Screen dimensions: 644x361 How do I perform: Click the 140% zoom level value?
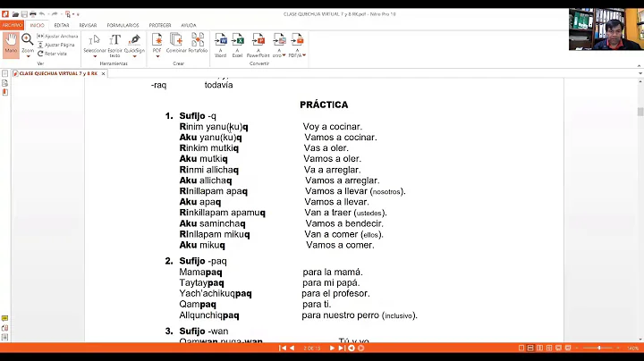[632, 348]
